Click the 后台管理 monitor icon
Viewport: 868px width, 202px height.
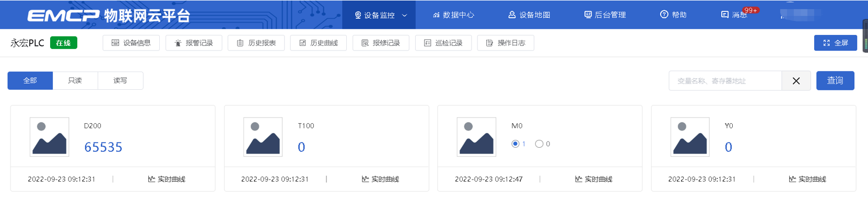588,15
